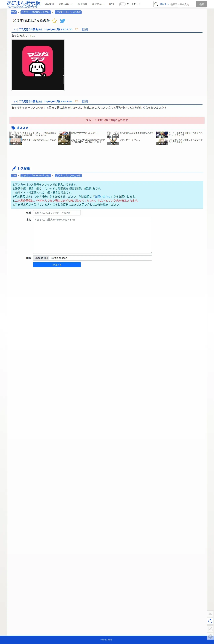This screenshot has height=644, width=214.
Task: Open the settings gear icon at bottom right
Action: [x=210, y=636]
